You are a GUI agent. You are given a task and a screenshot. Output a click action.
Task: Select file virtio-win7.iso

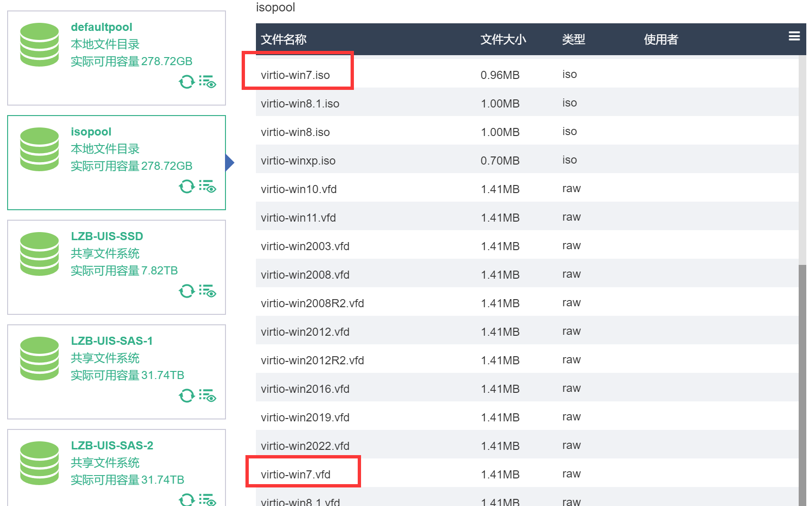[295, 75]
